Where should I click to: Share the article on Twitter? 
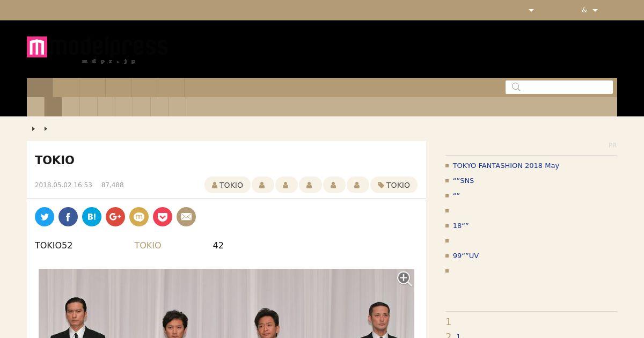[x=45, y=217]
